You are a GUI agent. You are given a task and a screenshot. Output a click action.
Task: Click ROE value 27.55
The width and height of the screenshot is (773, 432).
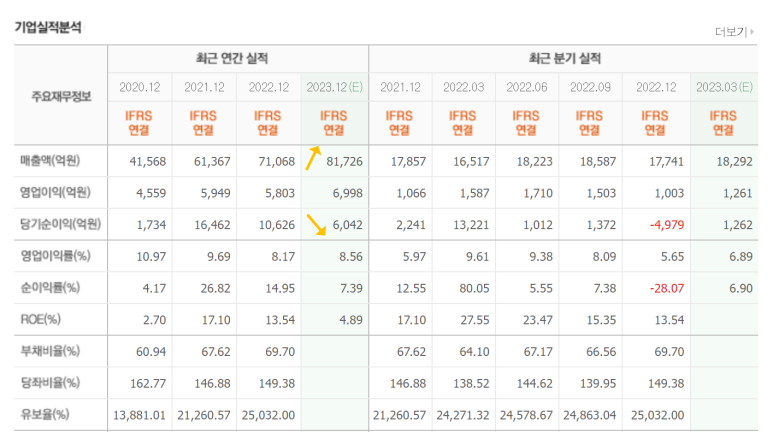tap(475, 320)
